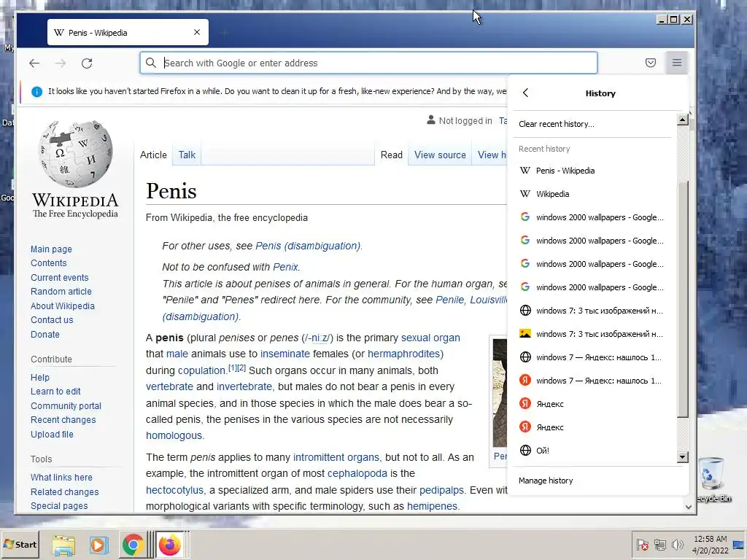Focus the address bar search field

368,63
